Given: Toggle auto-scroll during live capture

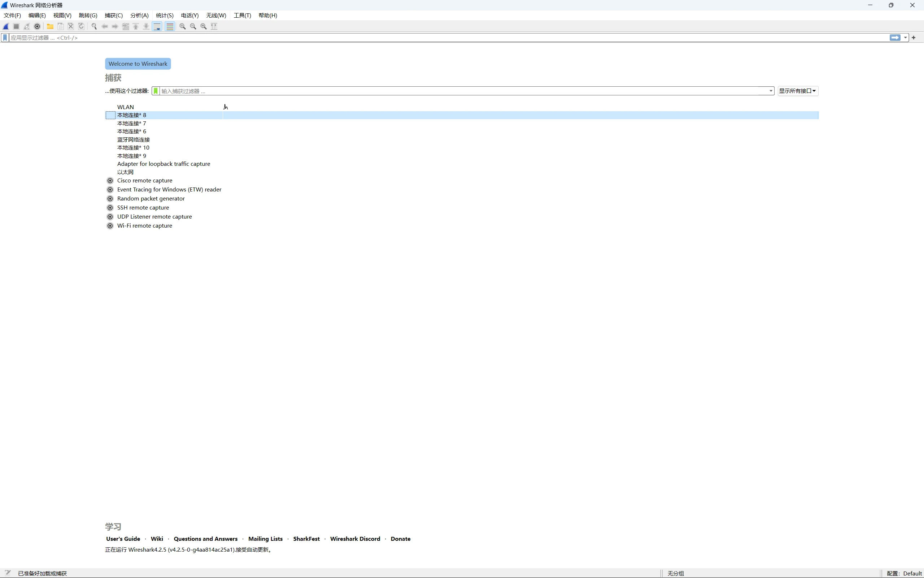Looking at the screenshot, I should pos(157,26).
